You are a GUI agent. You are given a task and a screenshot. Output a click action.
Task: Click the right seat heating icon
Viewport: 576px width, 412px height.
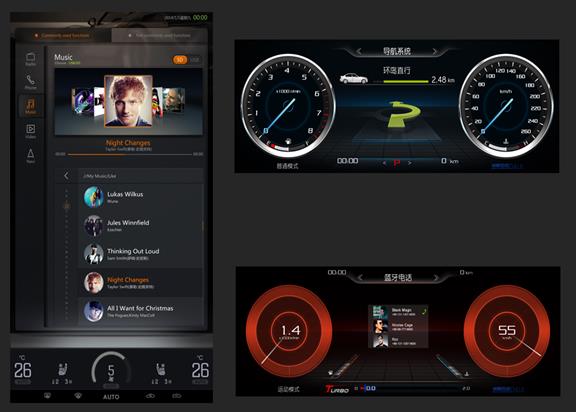160,369
